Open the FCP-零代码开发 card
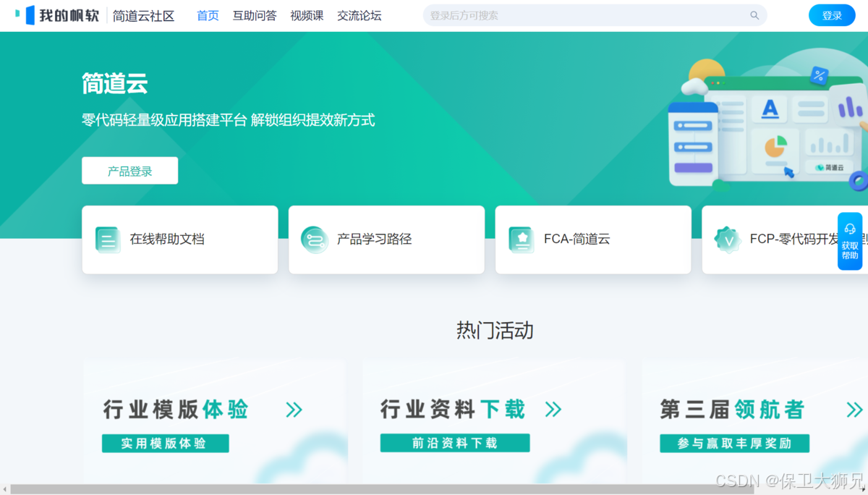 [x=785, y=240]
